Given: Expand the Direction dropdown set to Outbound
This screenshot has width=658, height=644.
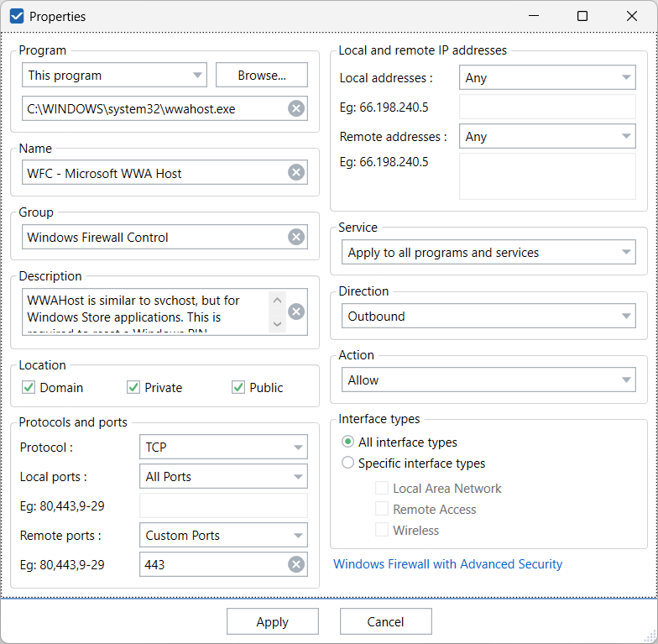Looking at the screenshot, I should 488,317.
